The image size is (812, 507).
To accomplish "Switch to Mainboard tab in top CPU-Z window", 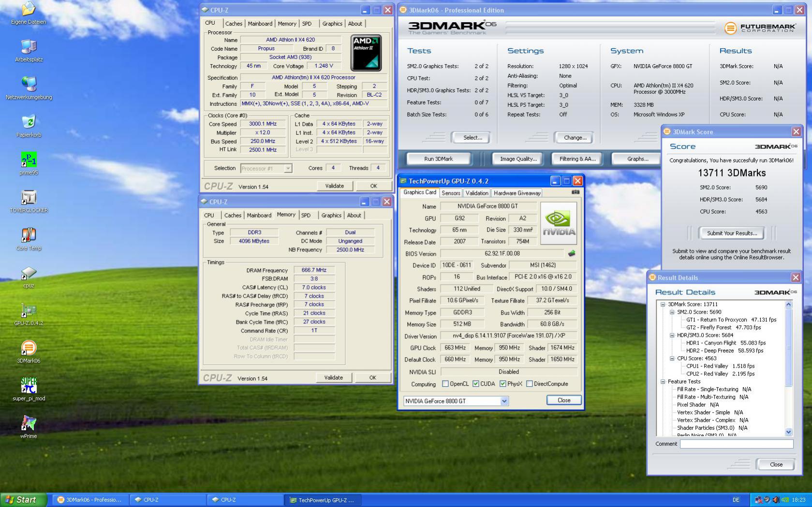I will tap(260, 24).
